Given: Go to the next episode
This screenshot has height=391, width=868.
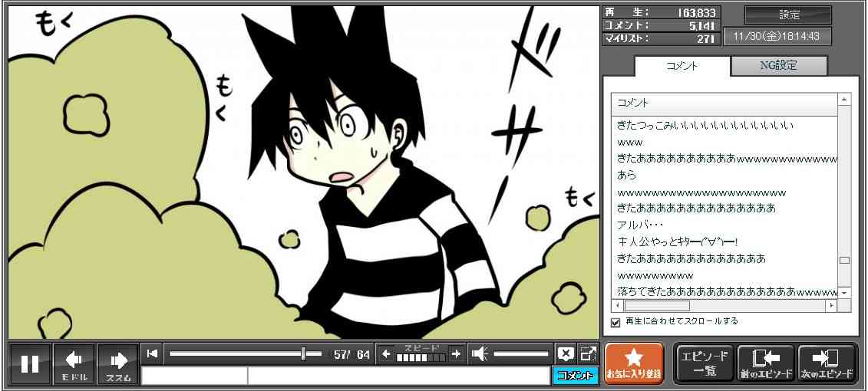Looking at the screenshot, I should [x=827, y=363].
